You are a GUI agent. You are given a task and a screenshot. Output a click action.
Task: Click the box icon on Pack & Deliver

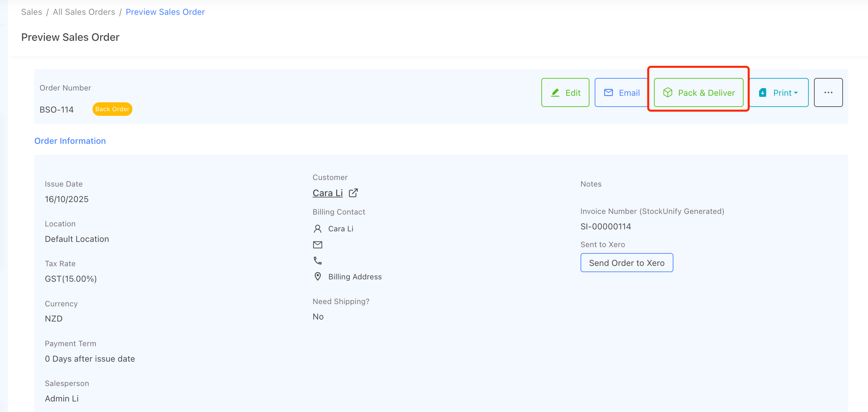coord(667,92)
